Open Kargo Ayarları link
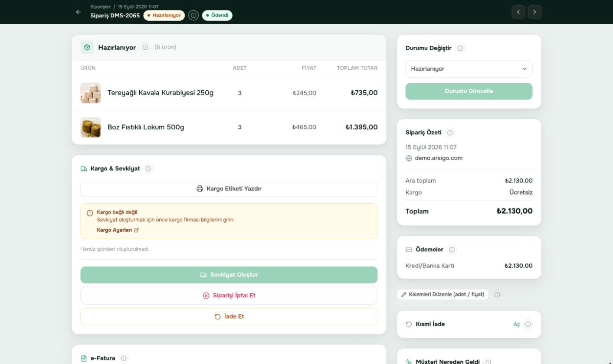Image resolution: width=613 pixels, height=364 pixels. 118,230
